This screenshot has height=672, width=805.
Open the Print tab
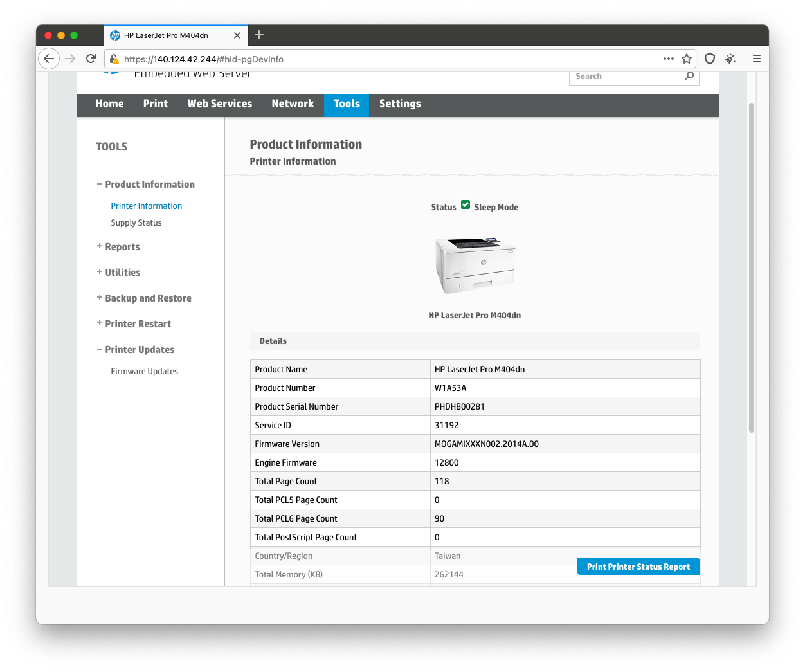click(156, 104)
